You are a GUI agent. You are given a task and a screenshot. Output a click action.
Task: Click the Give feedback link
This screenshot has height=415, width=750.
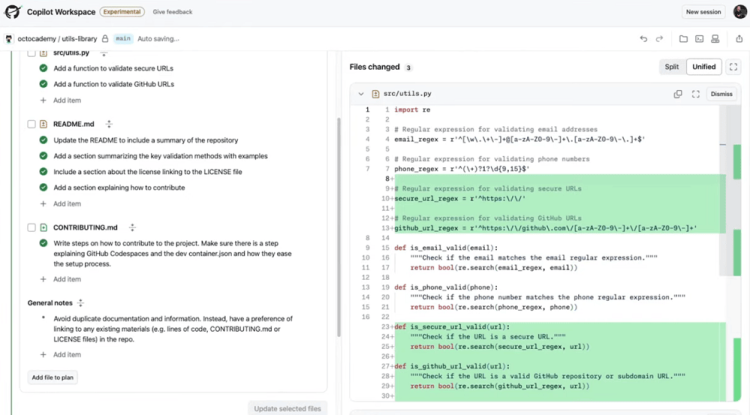pyautogui.click(x=172, y=12)
